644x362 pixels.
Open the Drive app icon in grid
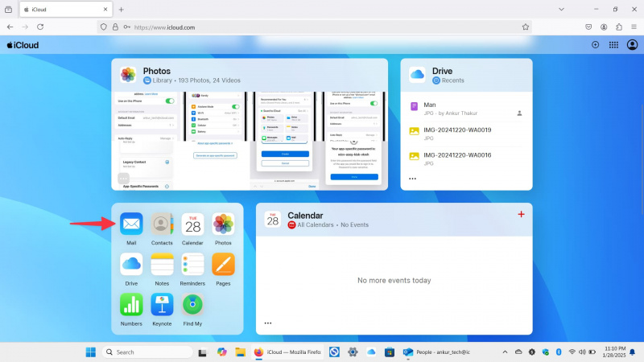tap(131, 264)
